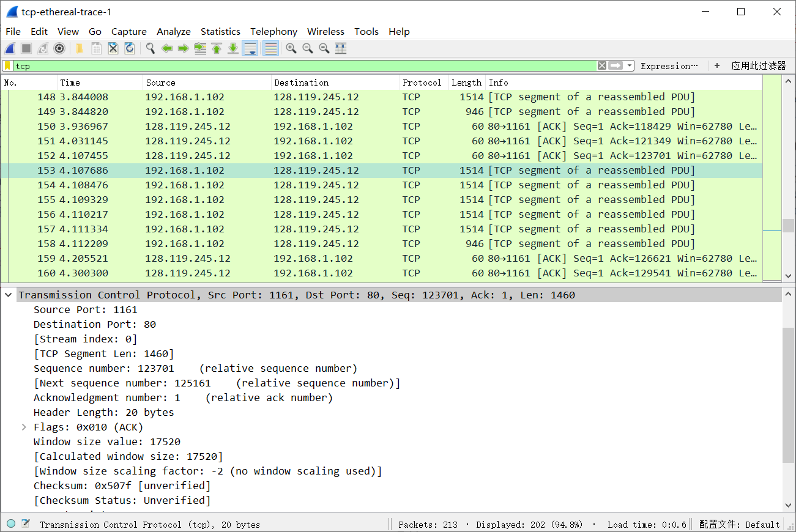Collapse the Transmission Control Protocol tree node
Image resolution: width=796 pixels, height=532 pixels.
coord(9,295)
